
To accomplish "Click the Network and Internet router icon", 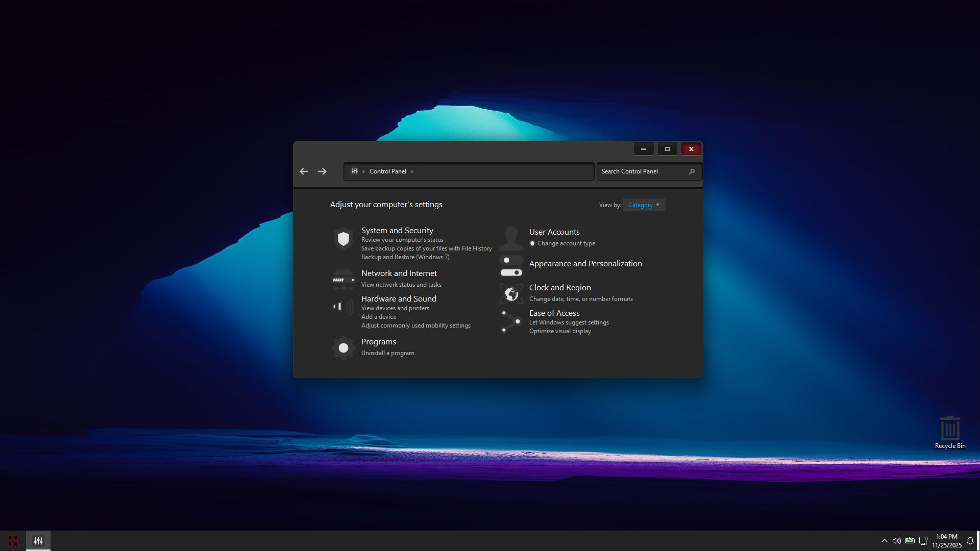I will click(344, 280).
